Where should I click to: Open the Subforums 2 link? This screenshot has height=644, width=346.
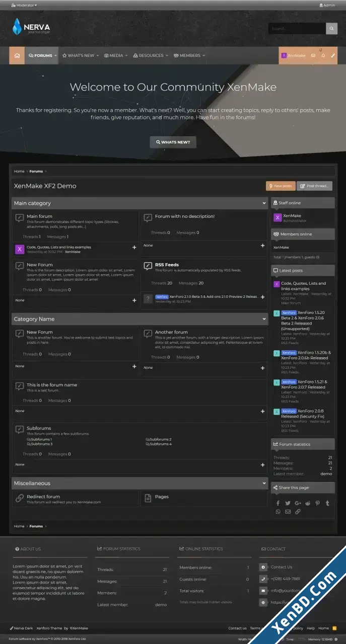click(160, 439)
